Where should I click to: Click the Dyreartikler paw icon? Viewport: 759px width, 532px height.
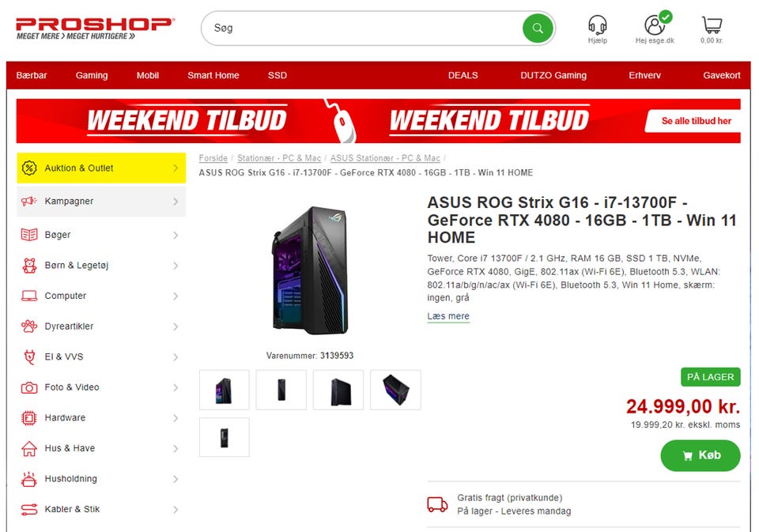29,326
